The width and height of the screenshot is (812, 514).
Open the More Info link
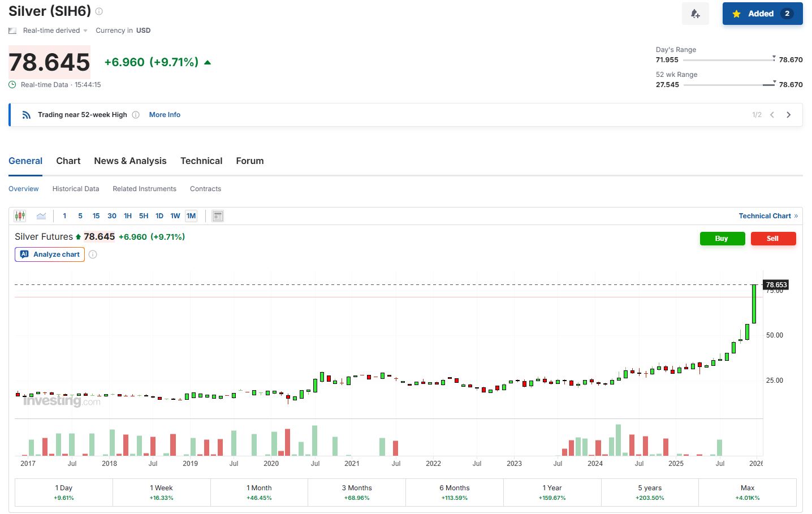coord(165,115)
